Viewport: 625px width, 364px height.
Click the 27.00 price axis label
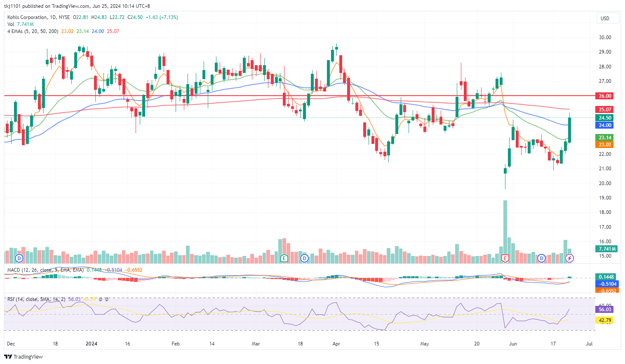click(605, 81)
